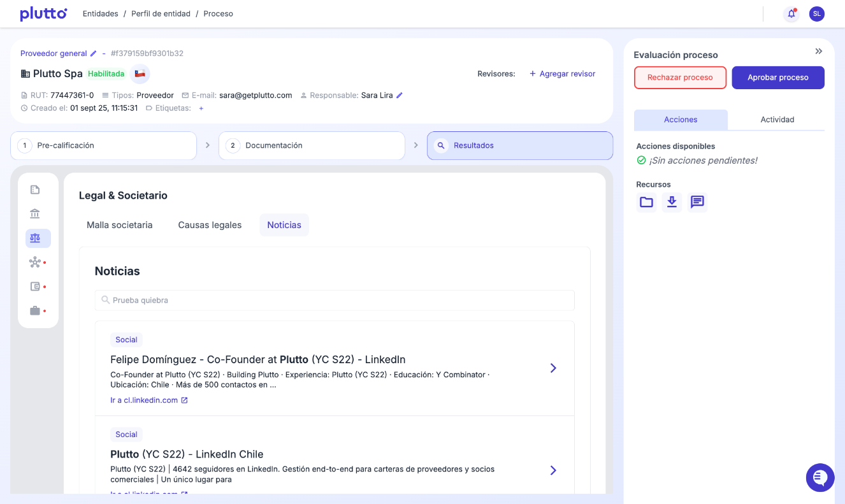Select the bank building sidebar icon
845x504 pixels.
click(x=35, y=213)
